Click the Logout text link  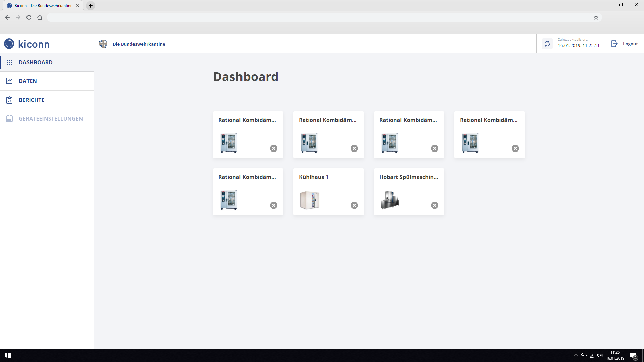click(630, 44)
